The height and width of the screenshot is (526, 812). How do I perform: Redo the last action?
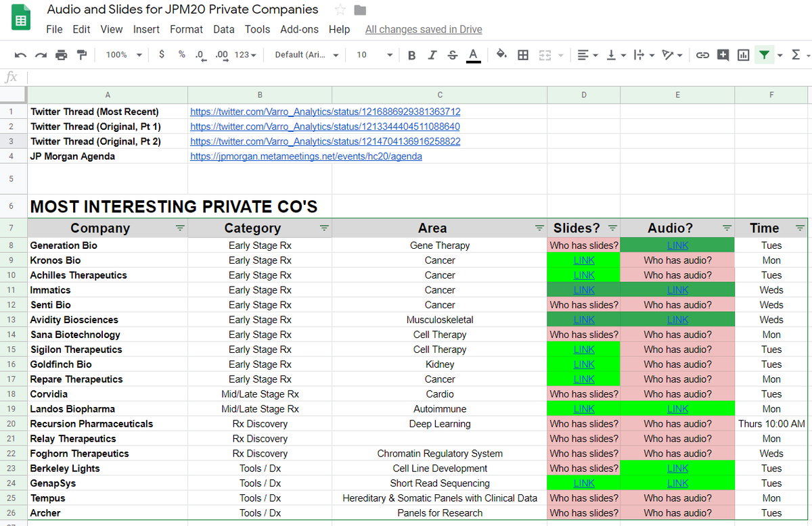tap(41, 55)
